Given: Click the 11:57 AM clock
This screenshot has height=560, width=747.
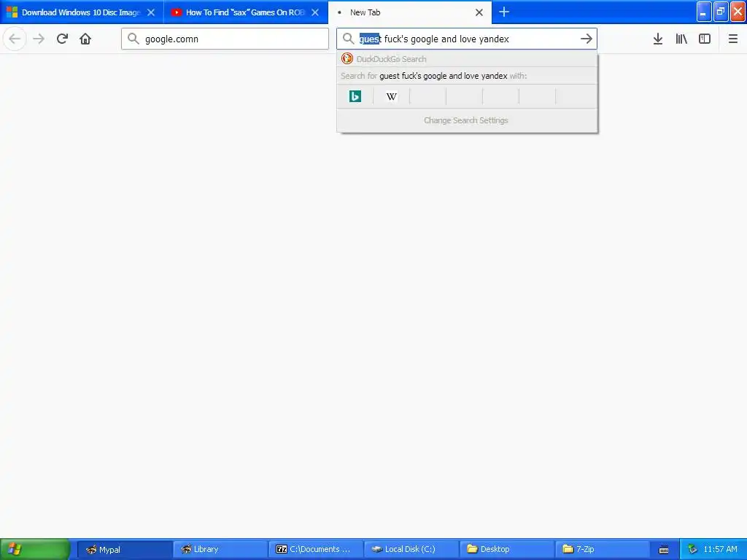Looking at the screenshot, I should pos(720,549).
